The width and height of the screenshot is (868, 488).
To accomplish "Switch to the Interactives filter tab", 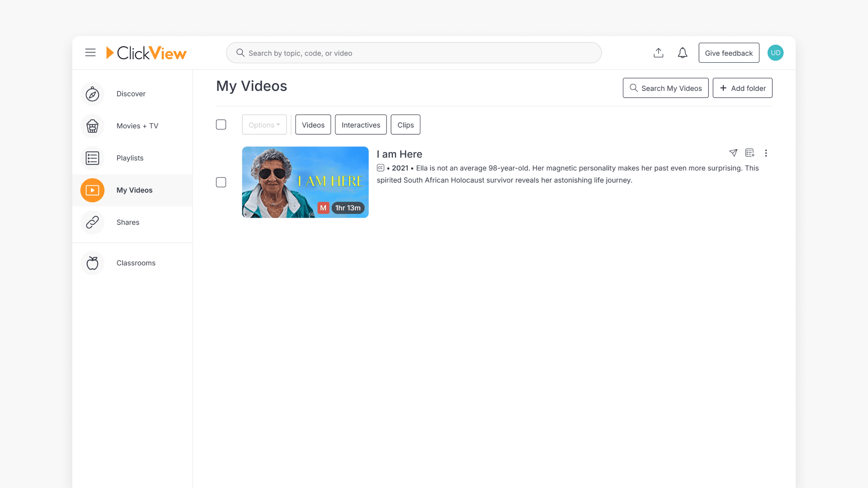I will [360, 125].
